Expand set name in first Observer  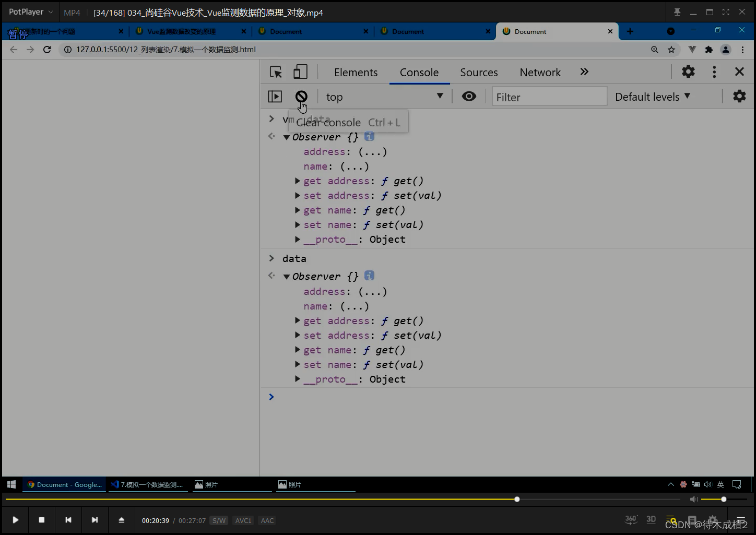(x=298, y=224)
